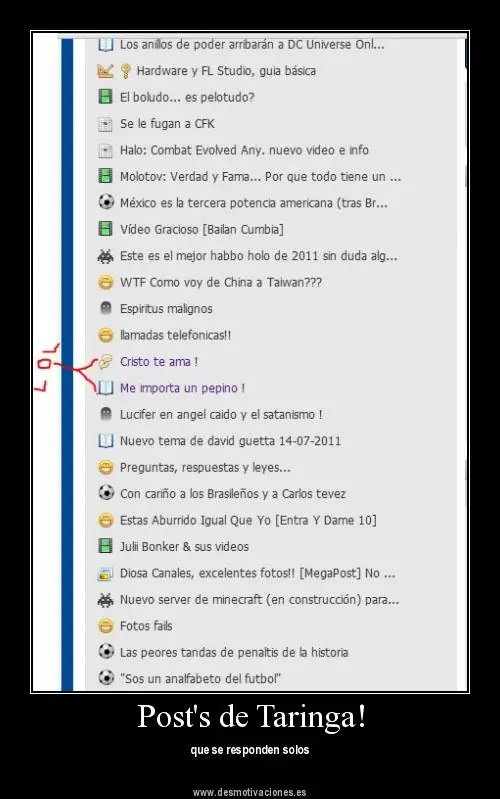Click film icon next to El boludo post
Screen dimensions: 500x799
[105, 97]
